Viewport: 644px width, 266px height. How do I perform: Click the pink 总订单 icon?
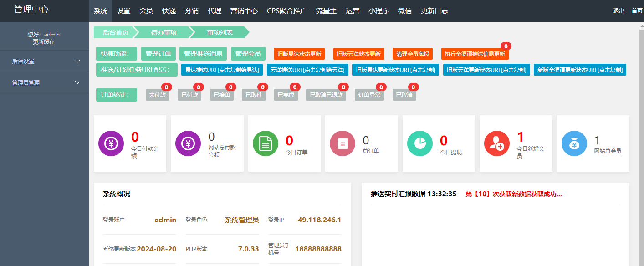click(342, 143)
